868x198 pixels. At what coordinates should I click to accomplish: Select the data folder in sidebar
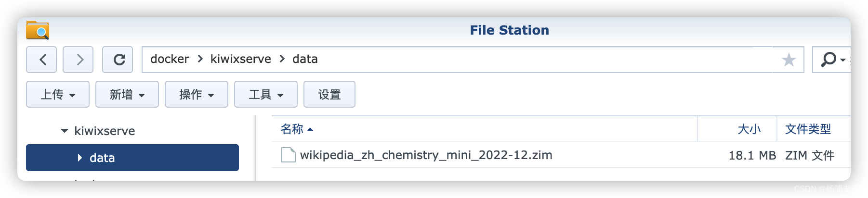(x=132, y=158)
